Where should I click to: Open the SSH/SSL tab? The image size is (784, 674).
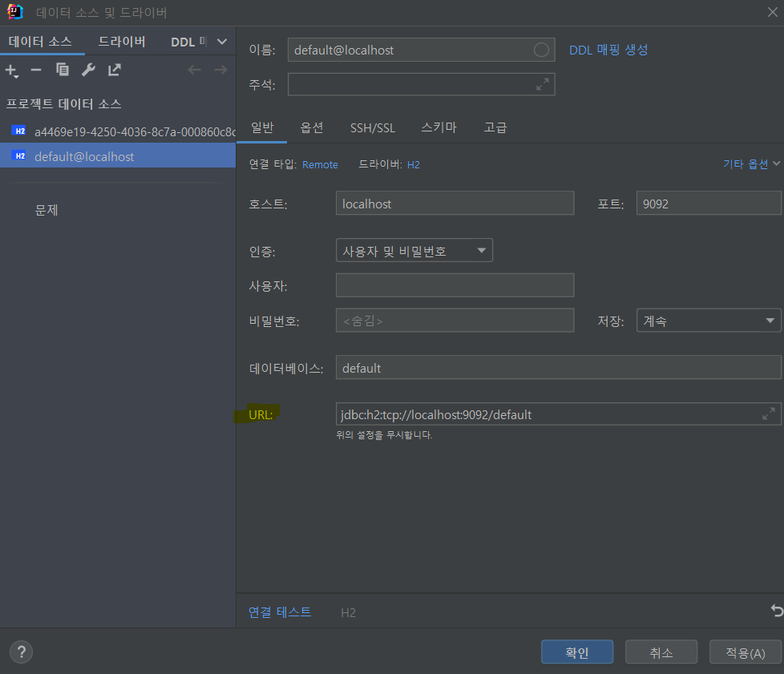(x=373, y=128)
